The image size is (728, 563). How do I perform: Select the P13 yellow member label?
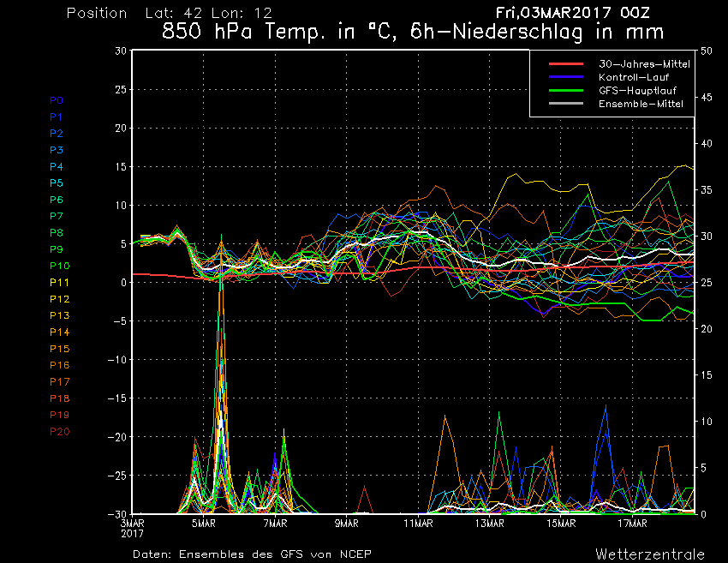60,315
